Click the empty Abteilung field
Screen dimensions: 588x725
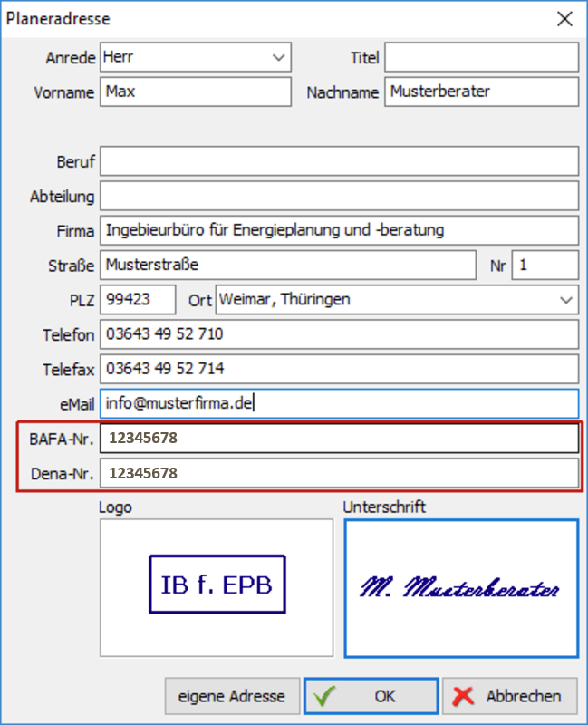[339, 196]
